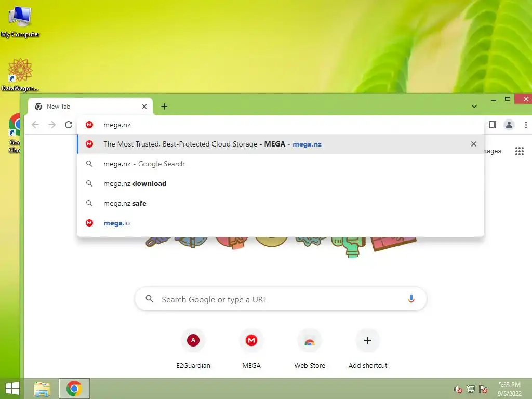The width and height of the screenshot is (532, 399).
Task: Close the New Tab tab
Action: 144,107
